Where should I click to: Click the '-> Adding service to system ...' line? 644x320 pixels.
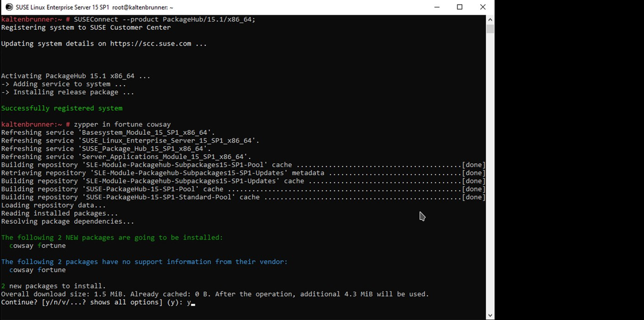click(x=64, y=84)
